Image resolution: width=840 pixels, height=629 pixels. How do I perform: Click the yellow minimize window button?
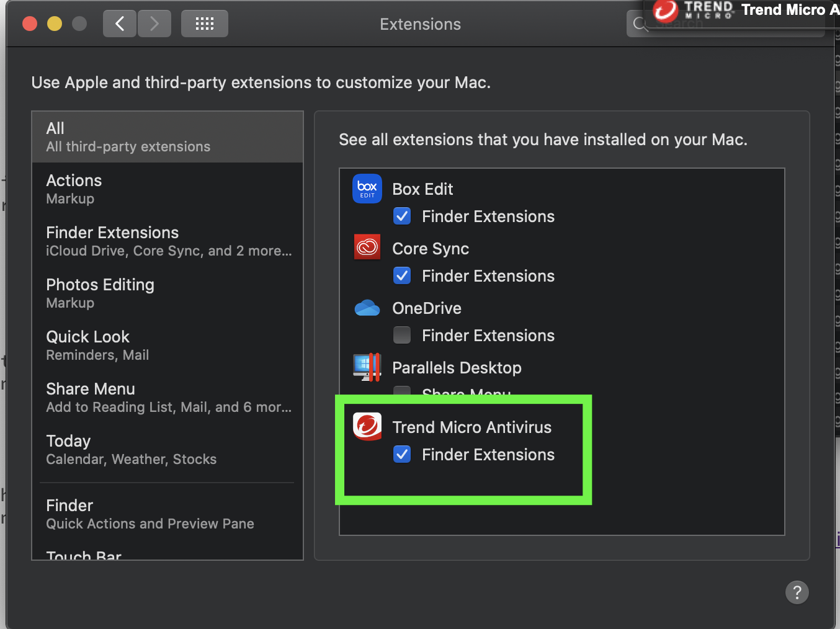tap(55, 24)
